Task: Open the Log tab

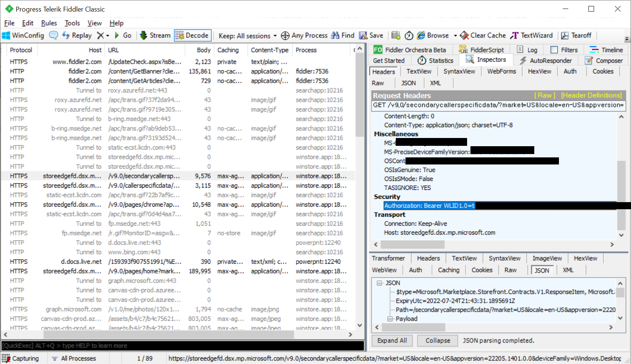Action: coord(527,50)
